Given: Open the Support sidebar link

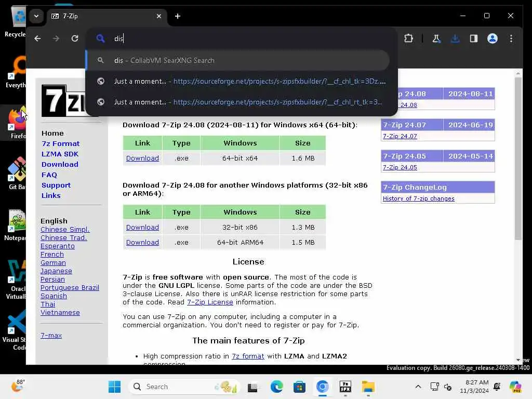Looking at the screenshot, I should click(56, 185).
